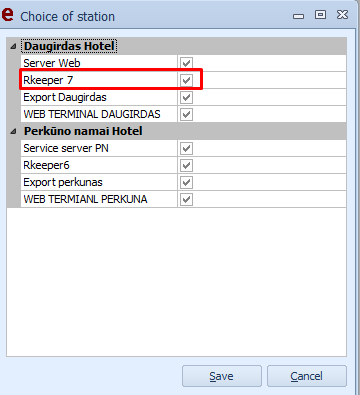Click the red app logo icon

click(7, 15)
